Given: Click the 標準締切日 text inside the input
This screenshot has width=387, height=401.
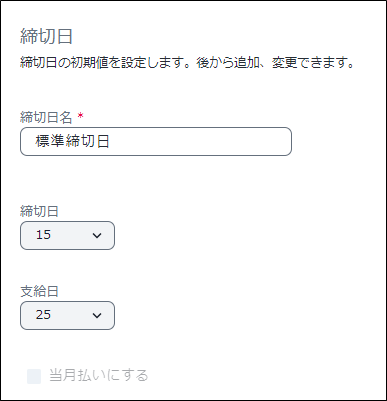Looking at the screenshot, I should coord(72,141).
